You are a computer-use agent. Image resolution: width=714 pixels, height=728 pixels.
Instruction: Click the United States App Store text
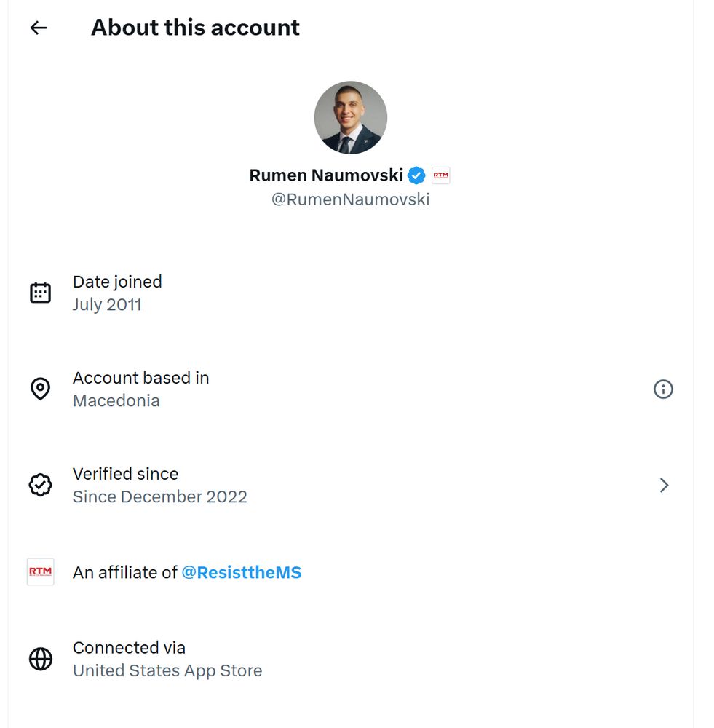point(167,670)
